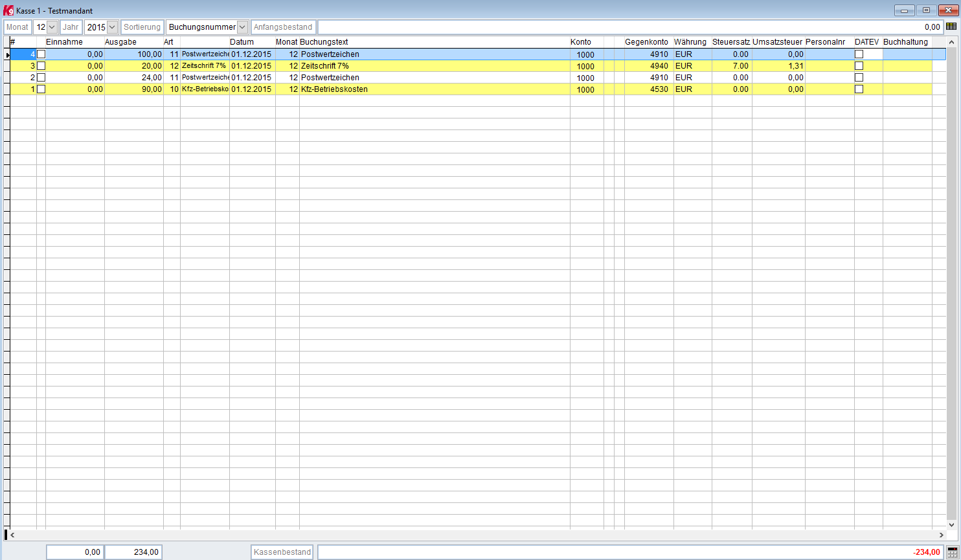
Task: Click the down arrow of vertical scrollbar
Action: [x=952, y=525]
